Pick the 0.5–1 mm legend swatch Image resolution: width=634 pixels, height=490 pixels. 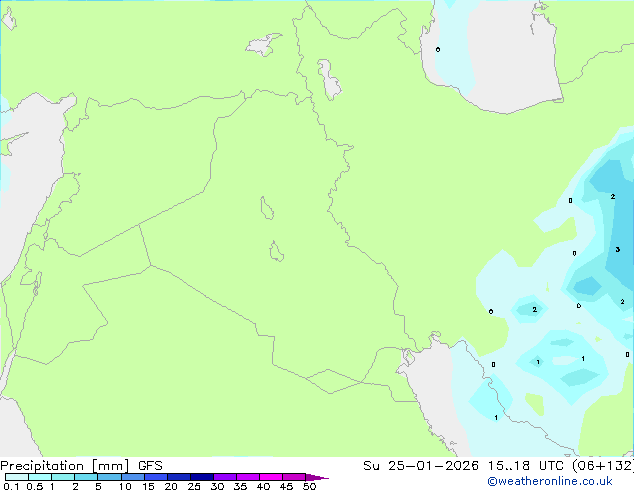[x=40, y=477]
